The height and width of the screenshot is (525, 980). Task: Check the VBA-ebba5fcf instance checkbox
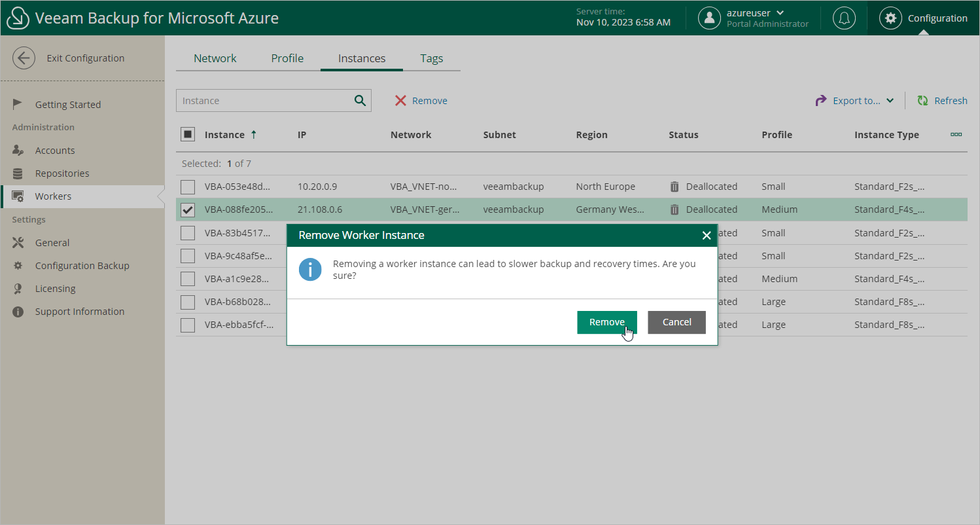tap(188, 325)
